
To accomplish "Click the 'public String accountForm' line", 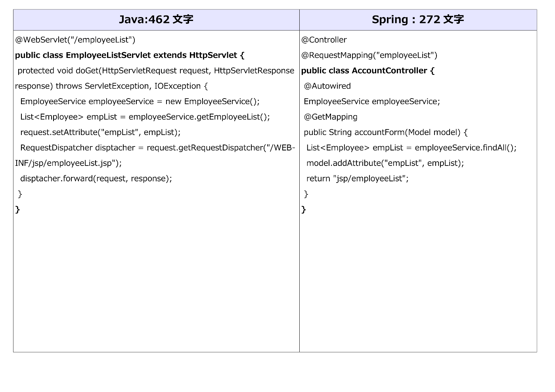I will click(x=386, y=133).
